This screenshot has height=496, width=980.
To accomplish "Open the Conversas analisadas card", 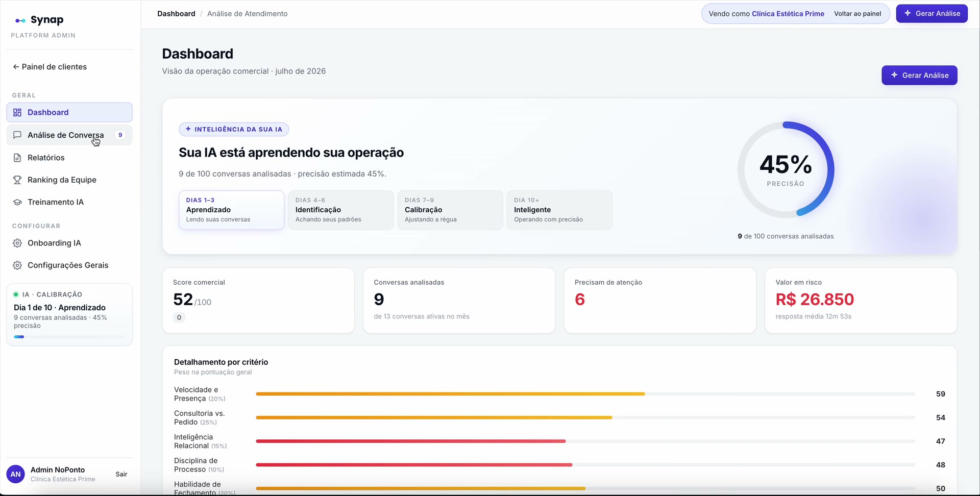I will 459,301.
